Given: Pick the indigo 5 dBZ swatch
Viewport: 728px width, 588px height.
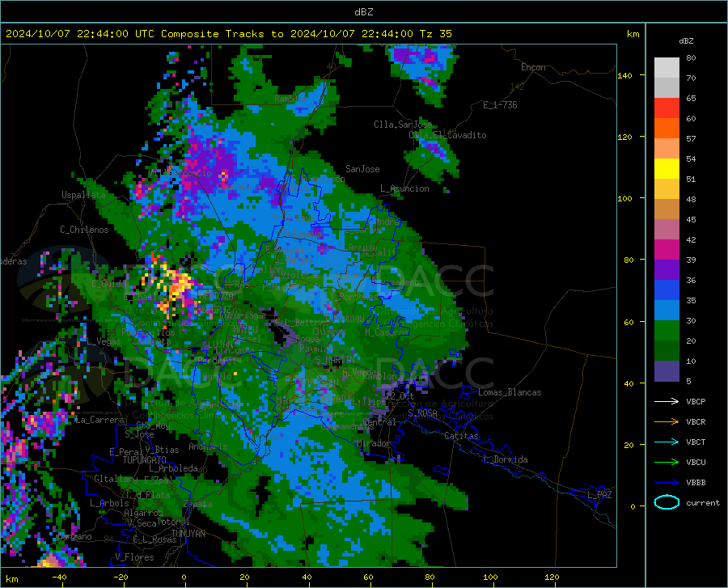Looking at the screenshot, I should (x=667, y=371).
